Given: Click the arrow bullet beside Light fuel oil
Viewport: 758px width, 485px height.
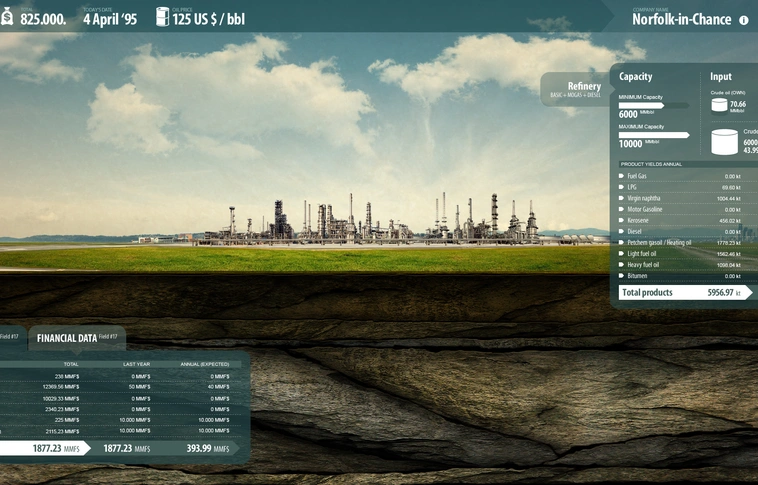Looking at the screenshot, I should click(x=622, y=254).
